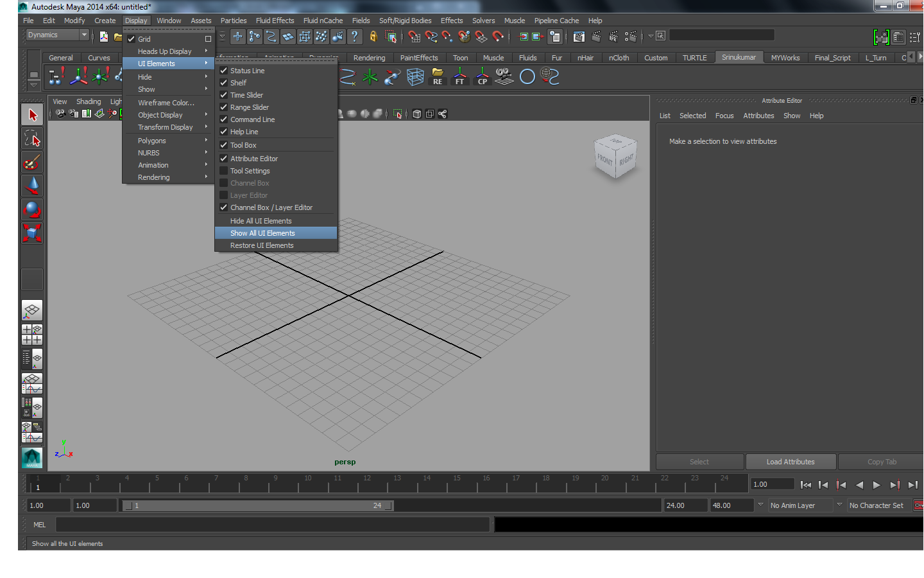The height and width of the screenshot is (578, 924).
Task: Open the Dynamics menu set dropdown
Action: click(x=58, y=35)
